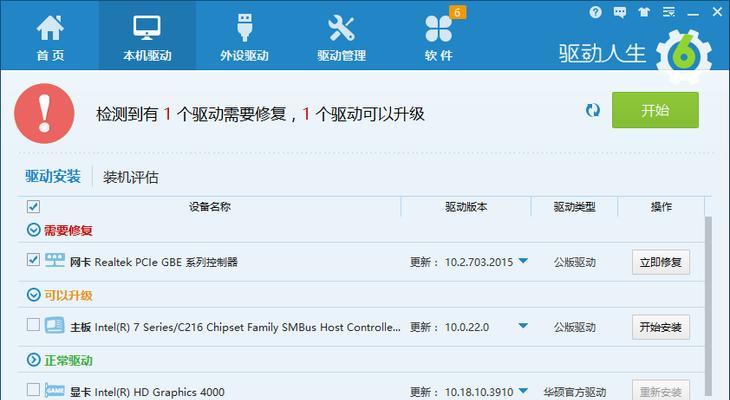730x400 pixels.
Task: Open version dropdown for 10.2.703.2015
Action: (523, 261)
